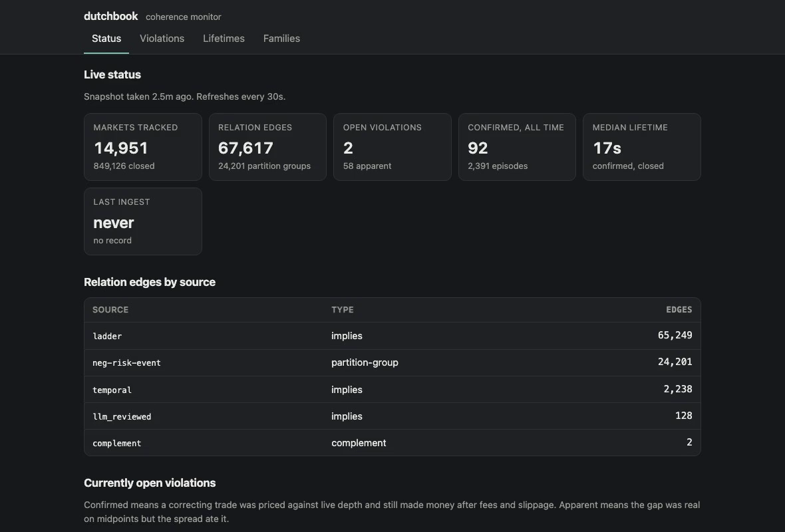Open the Status tab
The image size is (785, 532).
[x=106, y=39]
